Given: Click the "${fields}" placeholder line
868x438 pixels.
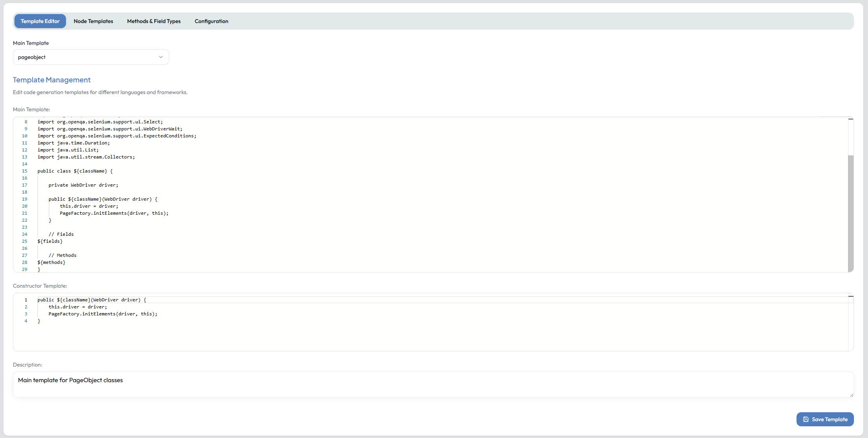Looking at the screenshot, I should (50, 241).
